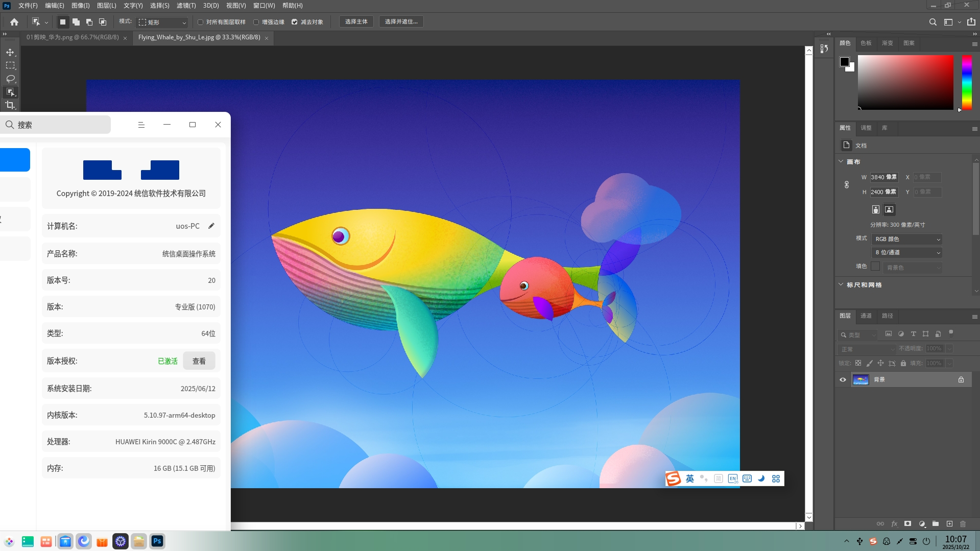The width and height of the screenshot is (980, 551).
Task: Click the vertical hue slider strip
Action: (x=967, y=82)
